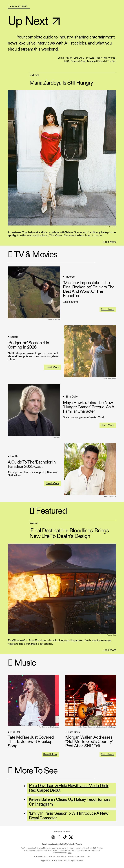Click Read More under María Zardoya story
The image size is (124, 868).
coord(109,242)
